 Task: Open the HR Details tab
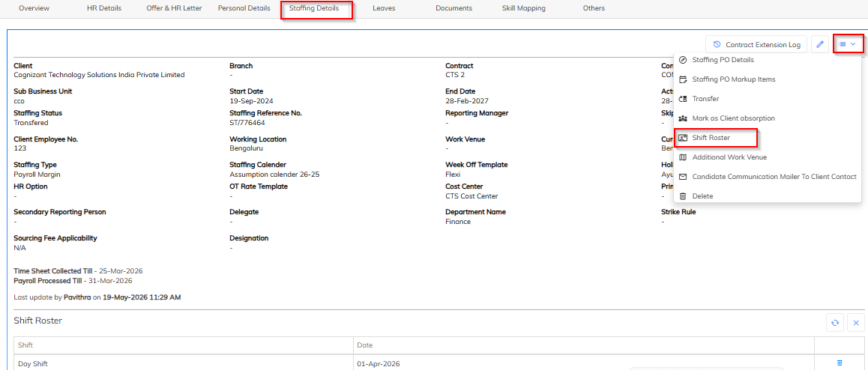tap(104, 8)
